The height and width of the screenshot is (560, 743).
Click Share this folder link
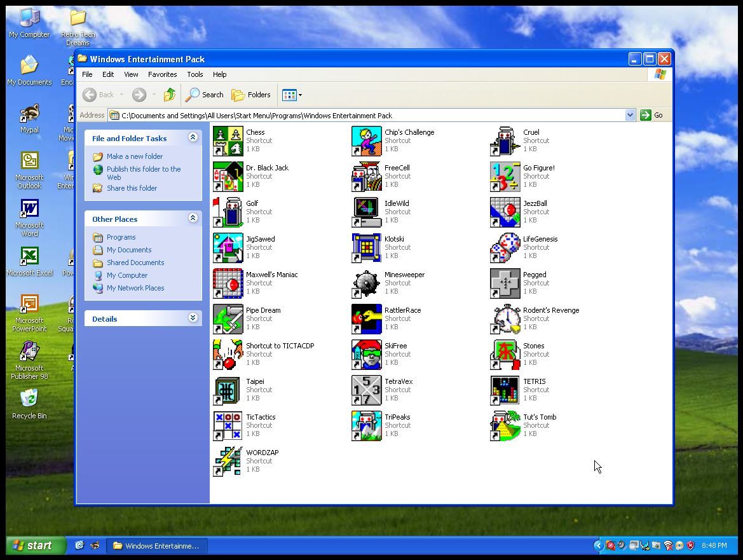point(132,188)
